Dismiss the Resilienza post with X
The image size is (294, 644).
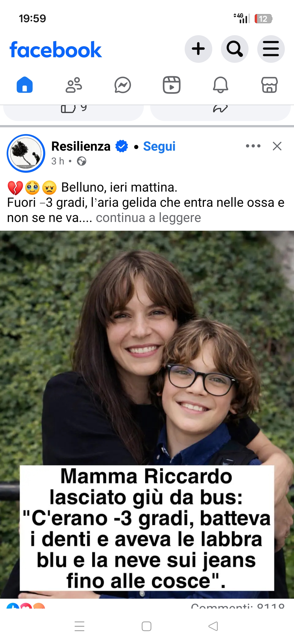[277, 146]
